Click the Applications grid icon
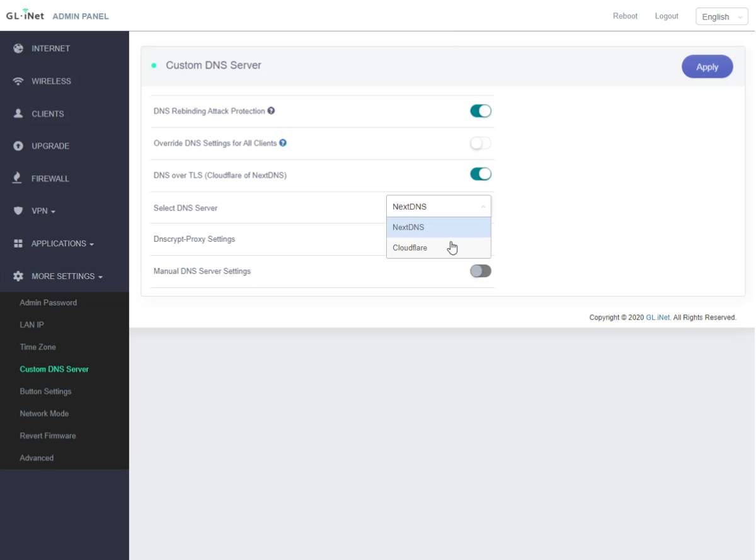 point(18,244)
